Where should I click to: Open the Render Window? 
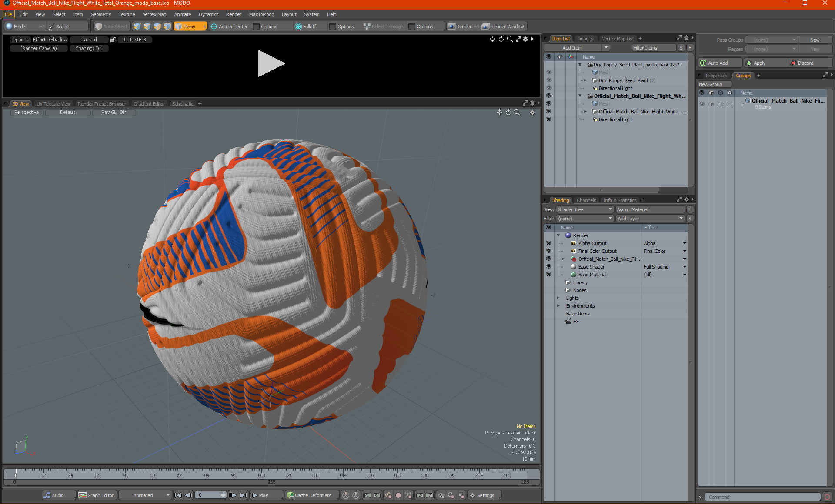coord(504,27)
